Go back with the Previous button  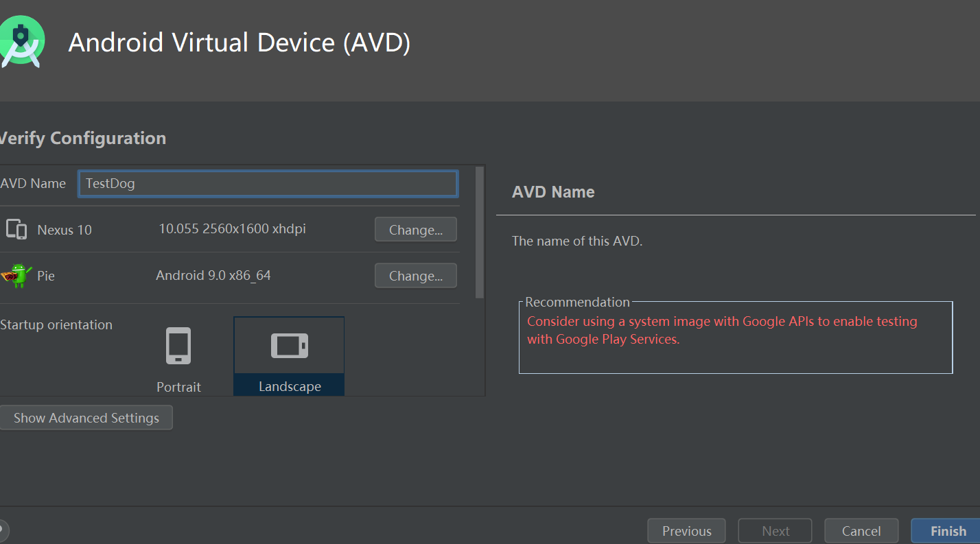point(686,531)
